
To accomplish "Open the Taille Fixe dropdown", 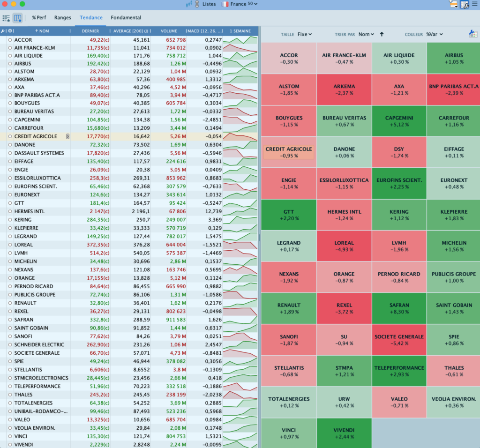I will (x=305, y=34).
